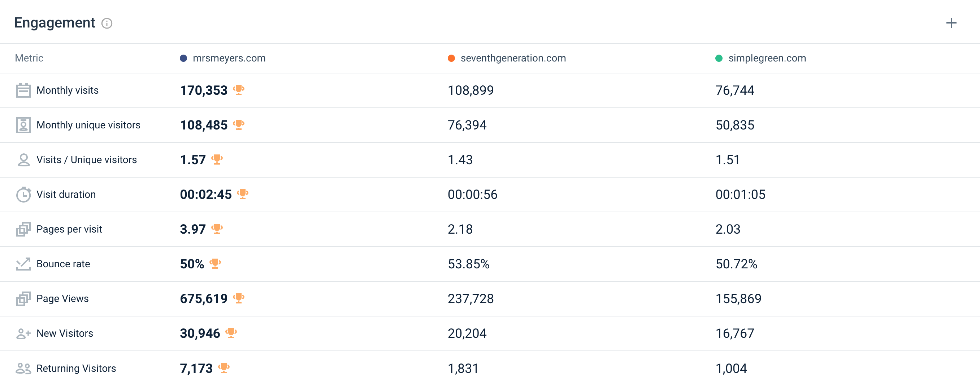Click the Metric column header
980x387 pixels.
click(x=29, y=58)
